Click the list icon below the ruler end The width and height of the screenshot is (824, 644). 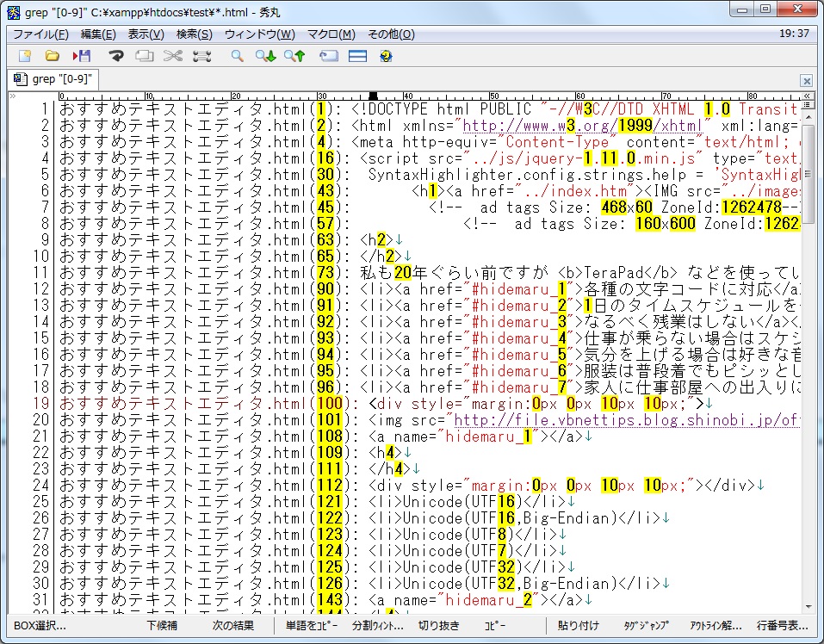click(807, 106)
